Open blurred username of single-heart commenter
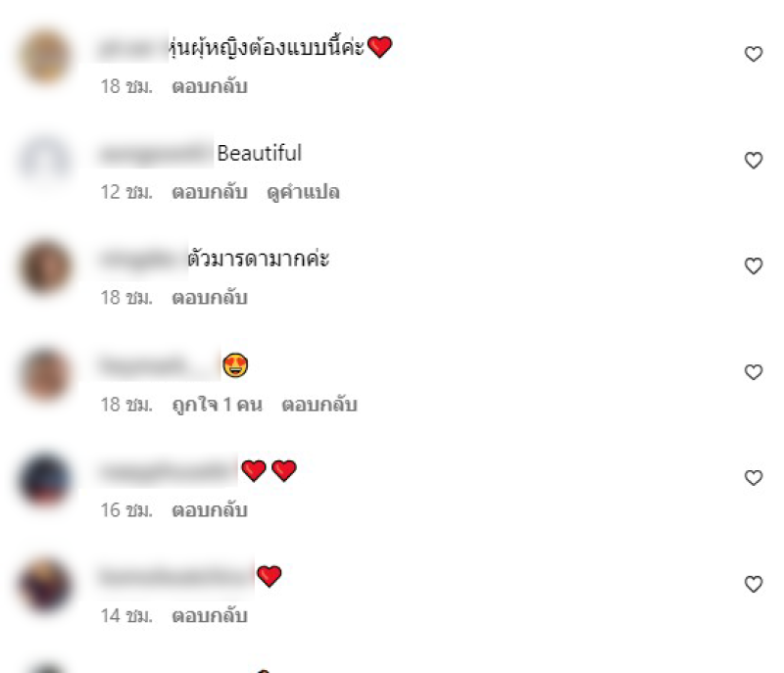Viewport: 784px width, 673px height. click(x=176, y=577)
